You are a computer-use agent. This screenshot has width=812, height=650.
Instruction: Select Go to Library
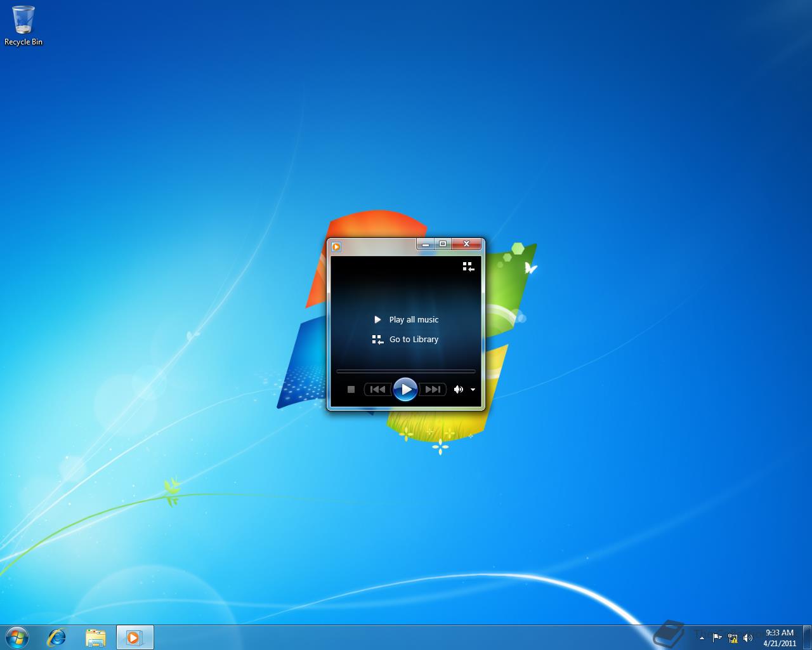(413, 339)
